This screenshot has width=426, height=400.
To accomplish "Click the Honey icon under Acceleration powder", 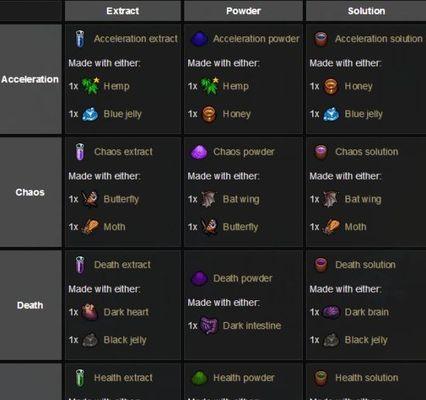I will click(209, 114).
